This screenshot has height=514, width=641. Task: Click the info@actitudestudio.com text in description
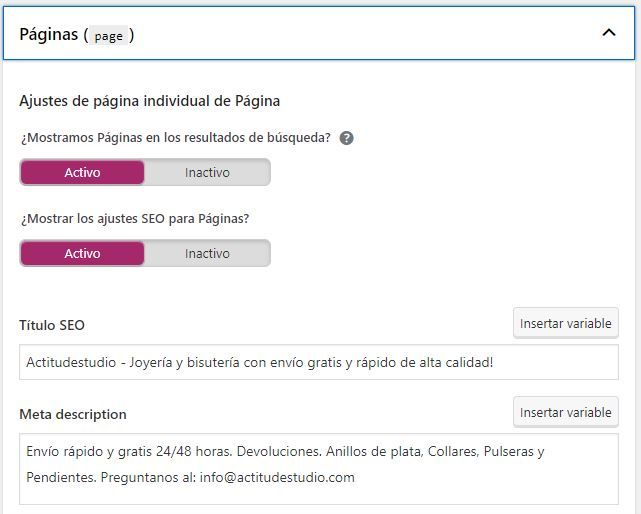[277, 477]
